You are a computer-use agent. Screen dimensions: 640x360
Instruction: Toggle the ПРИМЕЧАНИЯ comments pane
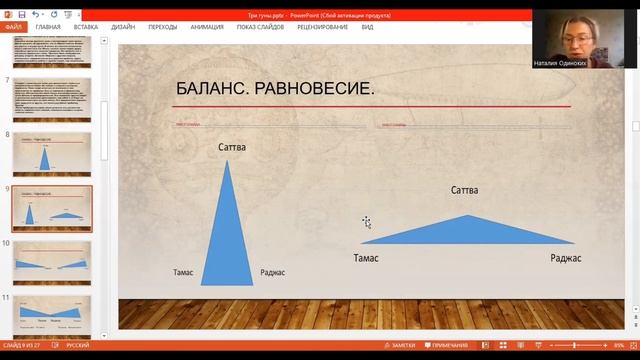(x=446, y=345)
